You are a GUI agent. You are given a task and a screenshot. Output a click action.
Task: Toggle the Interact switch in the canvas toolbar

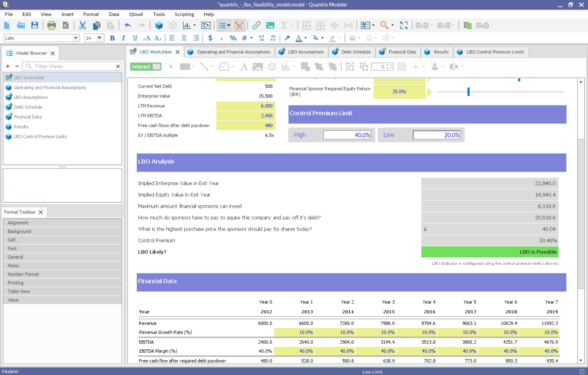[x=145, y=66]
